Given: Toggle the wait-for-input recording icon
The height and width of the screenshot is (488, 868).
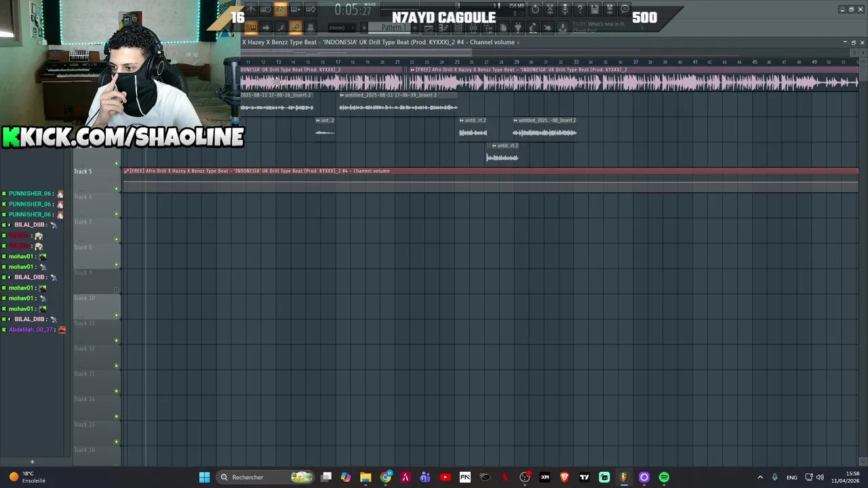Looking at the screenshot, I should pos(265,9).
